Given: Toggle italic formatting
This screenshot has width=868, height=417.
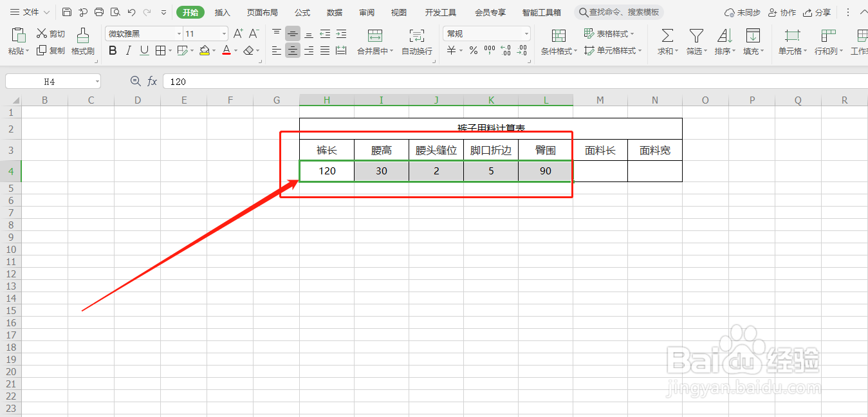Looking at the screenshot, I should point(128,50).
